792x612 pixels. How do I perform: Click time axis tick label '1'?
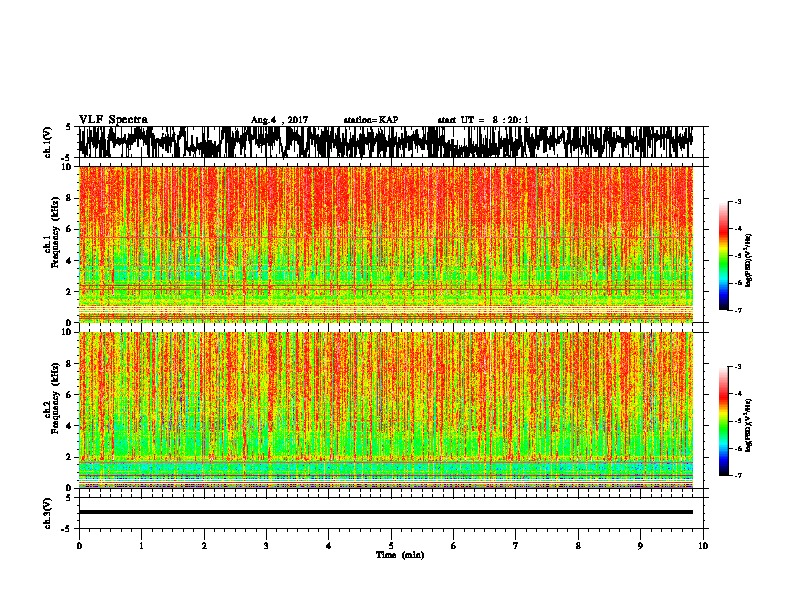click(x=141, y=546)
